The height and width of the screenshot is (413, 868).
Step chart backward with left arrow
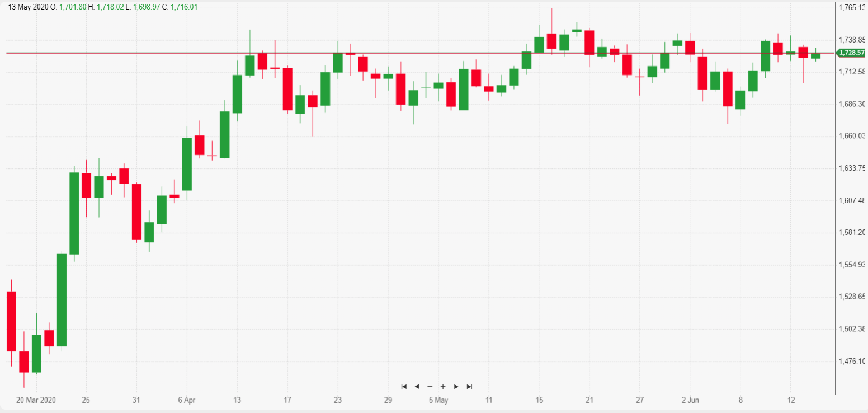[417, 387]
